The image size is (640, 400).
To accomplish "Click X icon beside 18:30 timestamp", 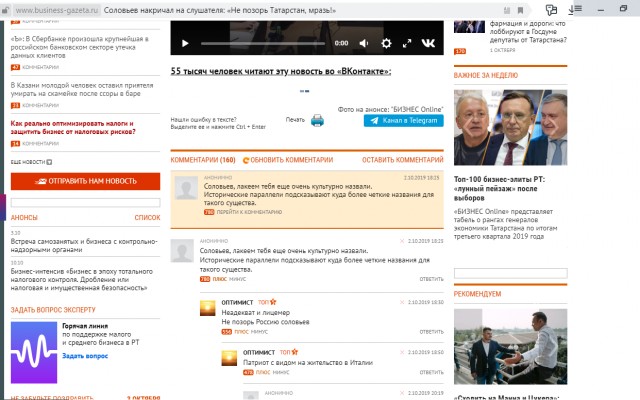I will (x=402, y=302).
